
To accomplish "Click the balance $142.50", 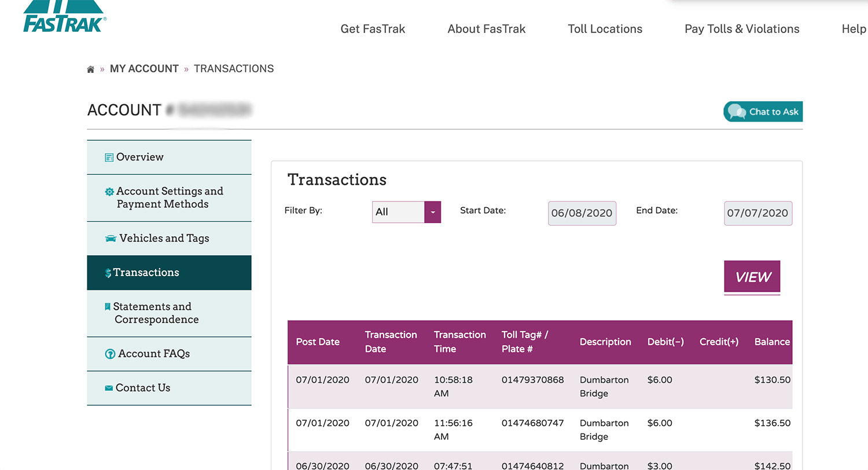I will click(773, 466).
